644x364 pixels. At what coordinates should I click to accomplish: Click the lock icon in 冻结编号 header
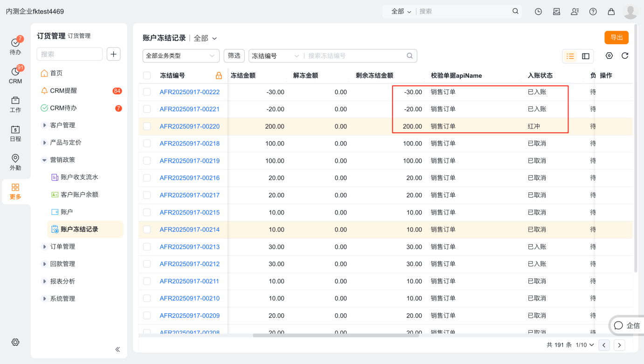[x=219, y=76]
